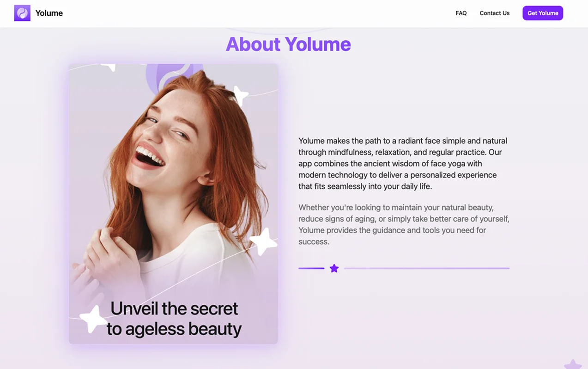Click the Yolume brand name text

click(x=49, y=13)
